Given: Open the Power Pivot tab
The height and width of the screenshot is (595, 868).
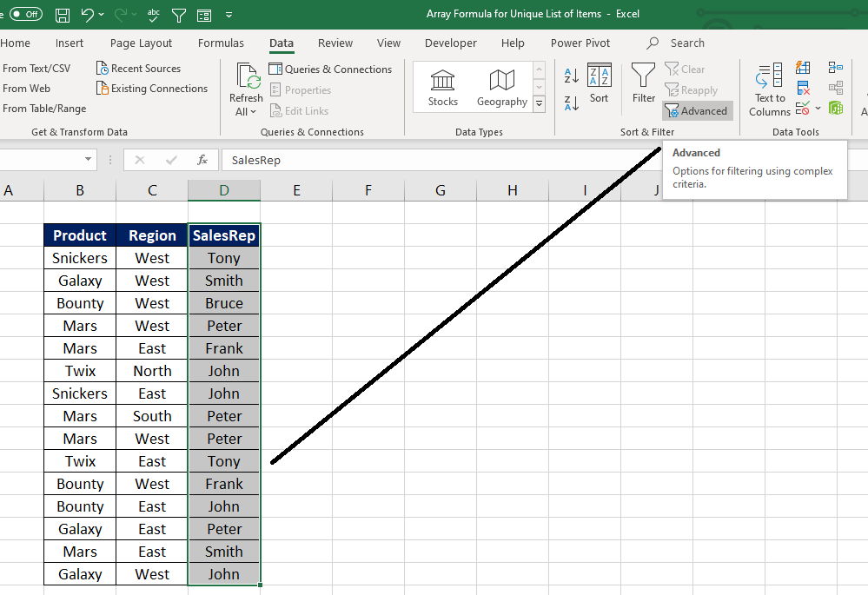Looking at the screenshot, I should (x=580, y=43).
